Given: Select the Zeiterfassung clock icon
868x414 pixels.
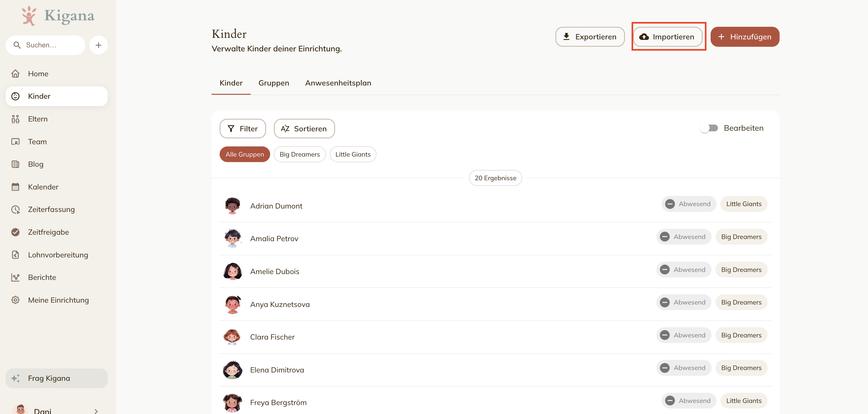Looking at the screenshot, I should coord(15,209).
